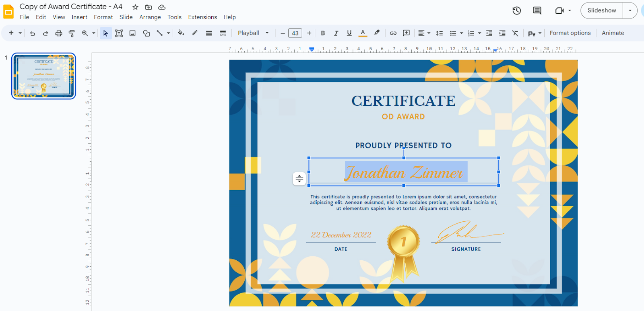
Task: Click the Zoom magnifier icon
Action: click(x=85, y=33)
